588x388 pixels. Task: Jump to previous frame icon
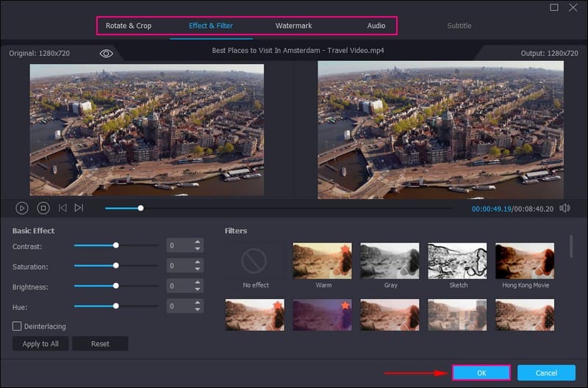pos(62,208)
